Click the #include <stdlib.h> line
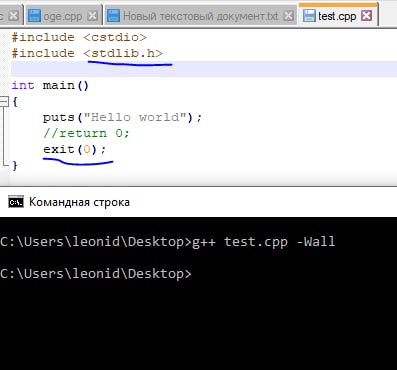Viewport: 397px width, 370px height. pyautogui.click(x=87, y=53)
